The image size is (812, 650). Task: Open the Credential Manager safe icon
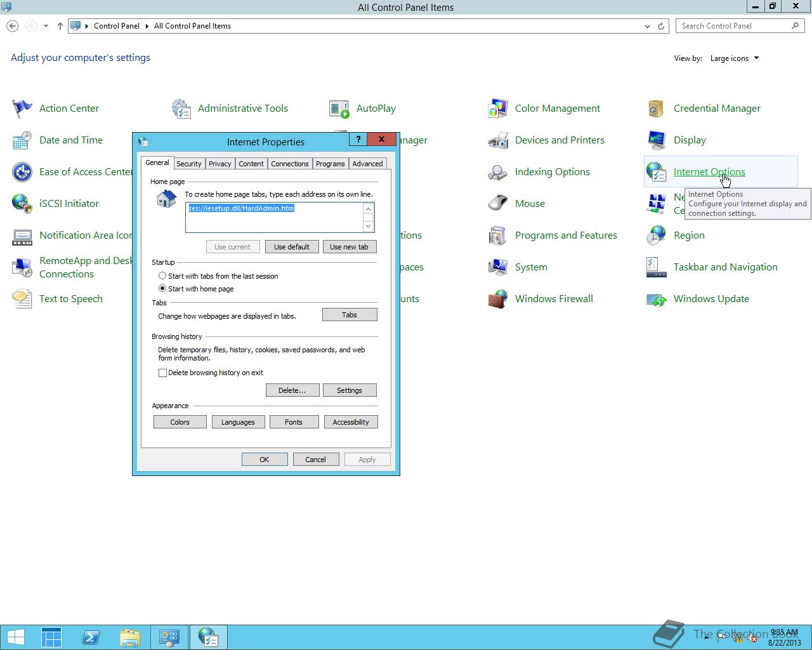click(657, 109)
